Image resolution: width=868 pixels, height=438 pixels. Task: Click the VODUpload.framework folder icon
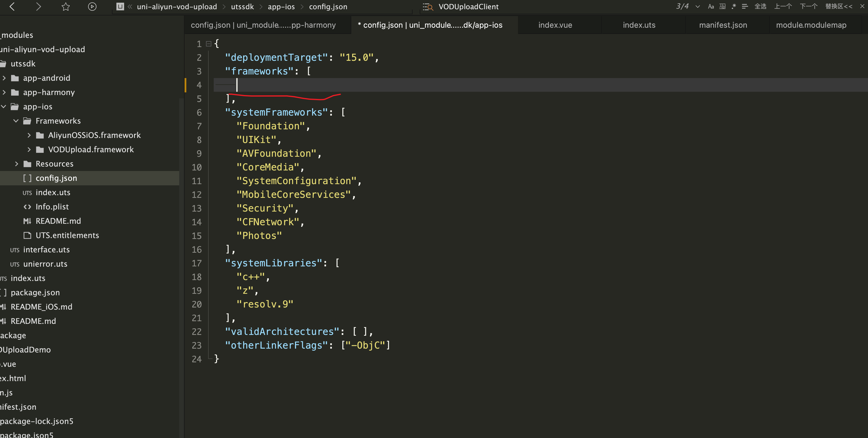pos(40,150)
